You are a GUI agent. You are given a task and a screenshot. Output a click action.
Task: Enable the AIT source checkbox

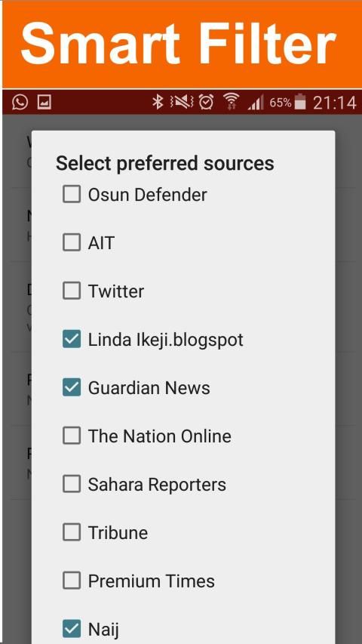pyautogui.click(x=72, y=242)
